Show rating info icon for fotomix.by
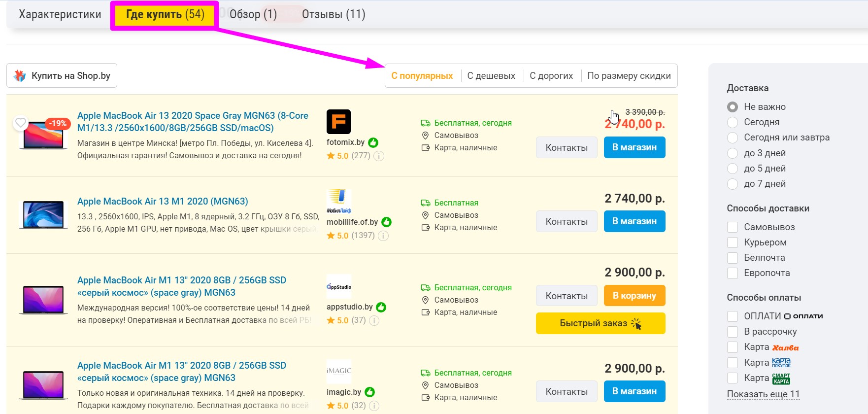This screenshot has height=414, width=868. [379, 156]
